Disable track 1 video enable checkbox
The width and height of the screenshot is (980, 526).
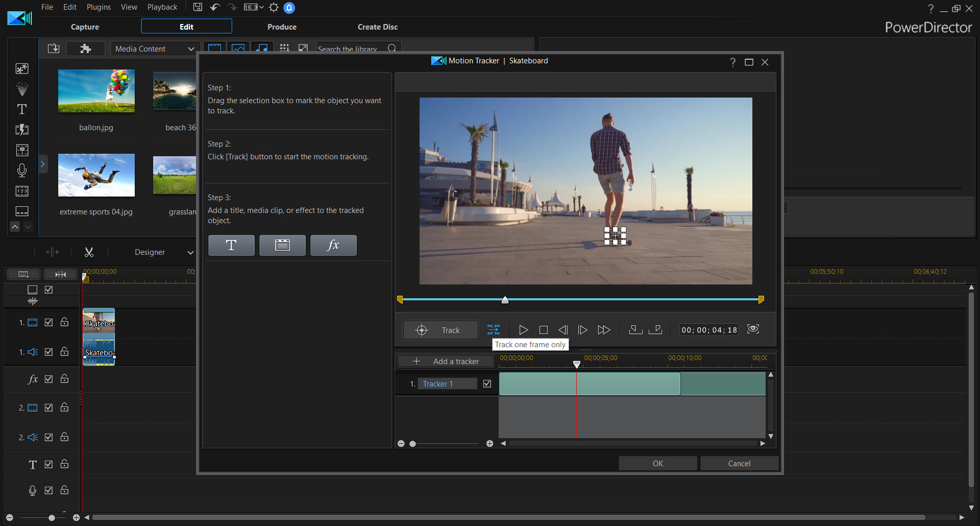pyautogui.click(x=48, y=322)
